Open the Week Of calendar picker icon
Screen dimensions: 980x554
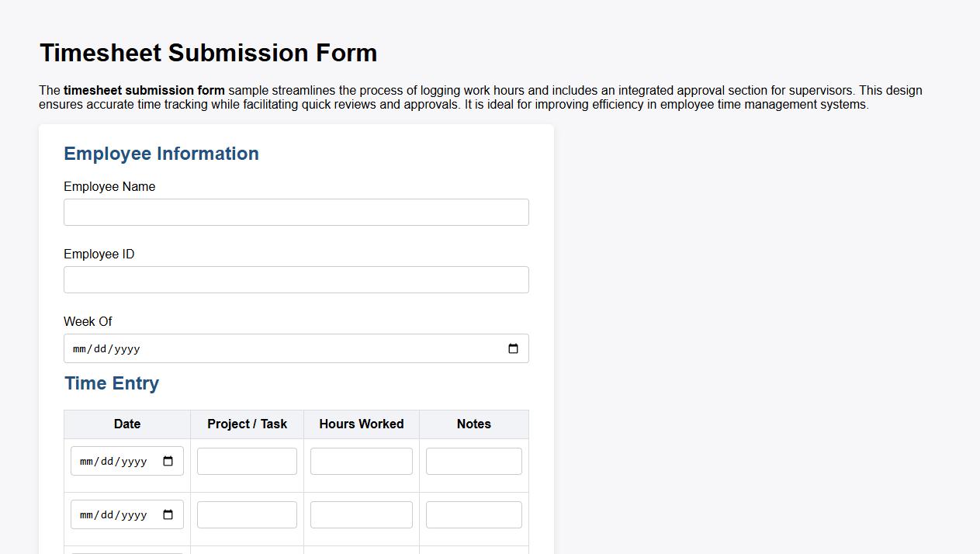513,348
